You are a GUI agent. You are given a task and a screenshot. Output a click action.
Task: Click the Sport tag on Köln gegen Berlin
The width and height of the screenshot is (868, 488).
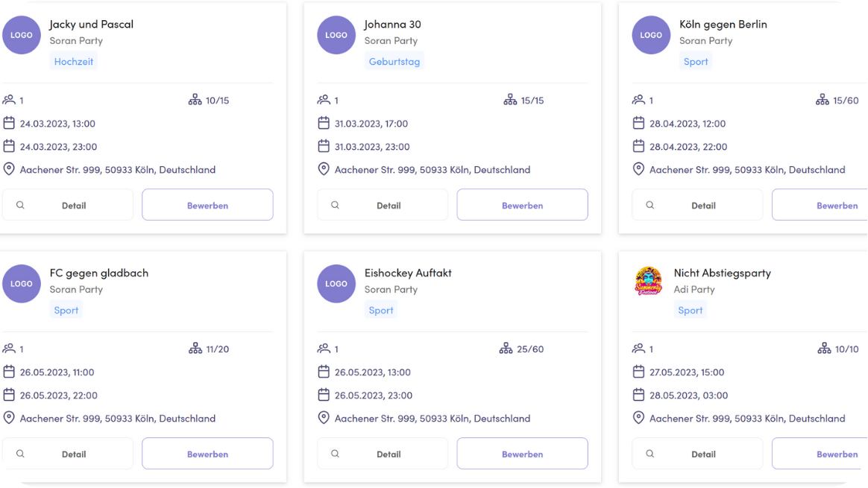[x=696, y=62]
